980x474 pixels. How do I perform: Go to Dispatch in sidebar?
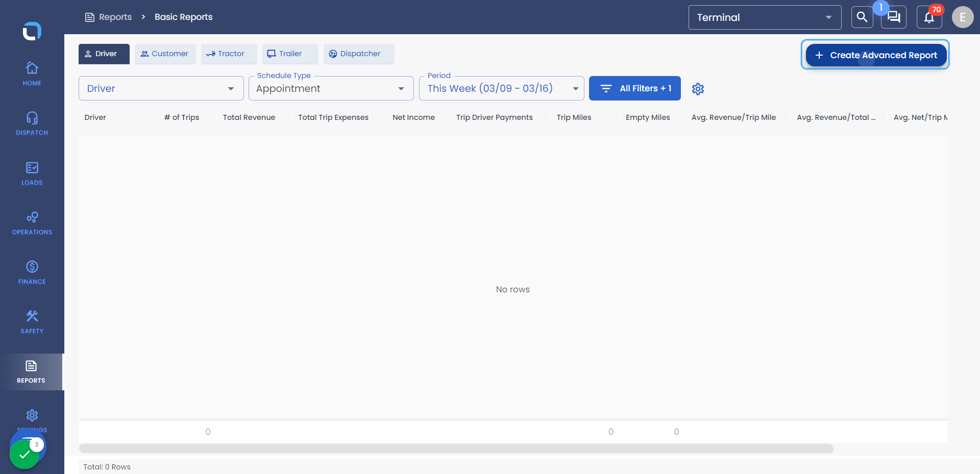tap(32, 123)
